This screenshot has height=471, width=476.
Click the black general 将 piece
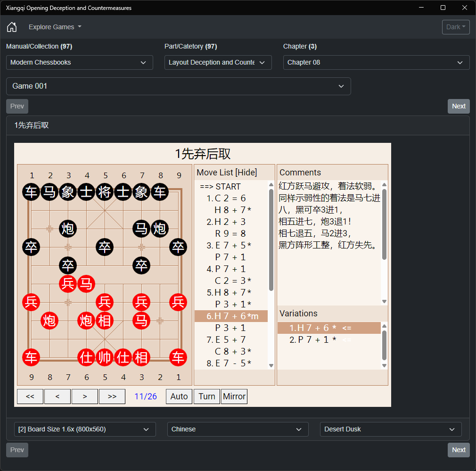(105, 192)
